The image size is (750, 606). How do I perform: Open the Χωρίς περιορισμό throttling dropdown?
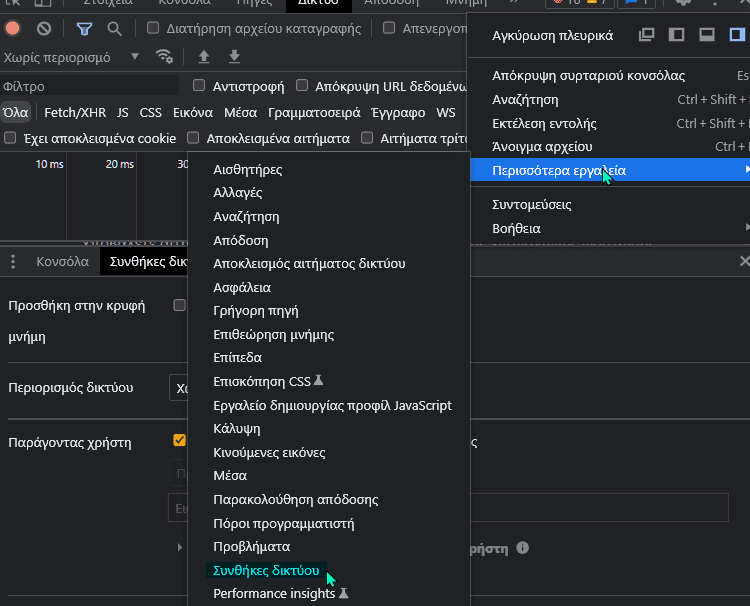72,57
